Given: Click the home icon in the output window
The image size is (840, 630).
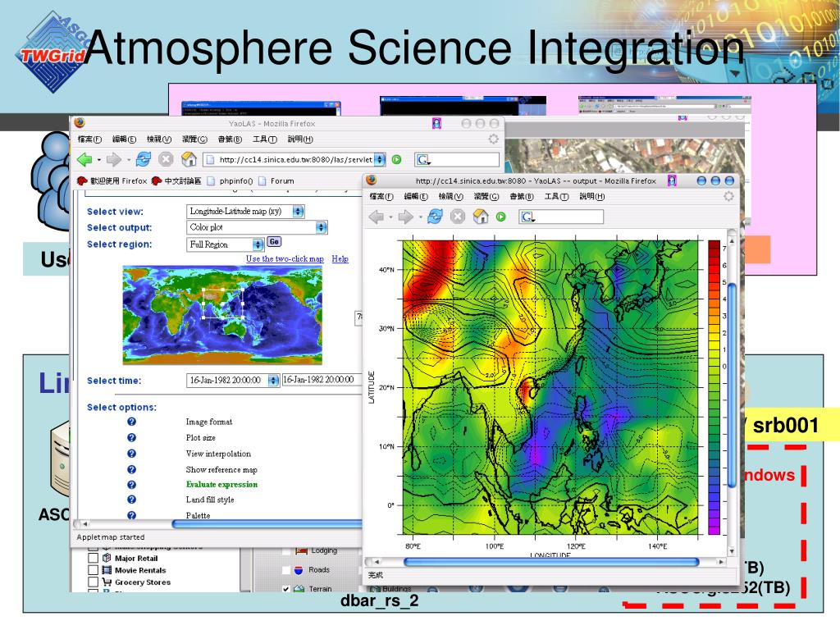Looking at the screenshot, I should pos(481,217).
